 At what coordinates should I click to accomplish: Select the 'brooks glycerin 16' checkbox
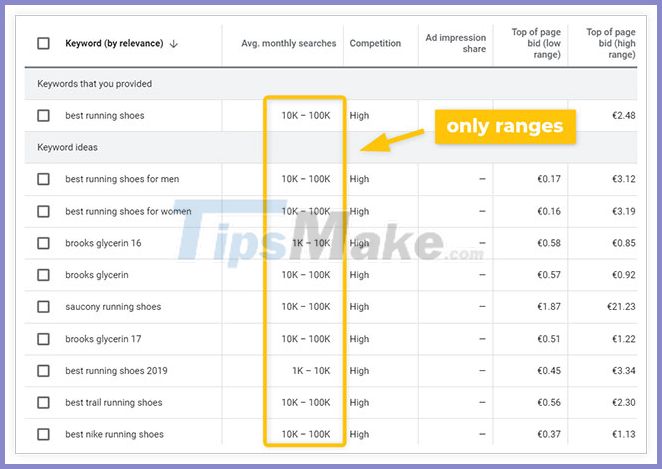point(43,243)
